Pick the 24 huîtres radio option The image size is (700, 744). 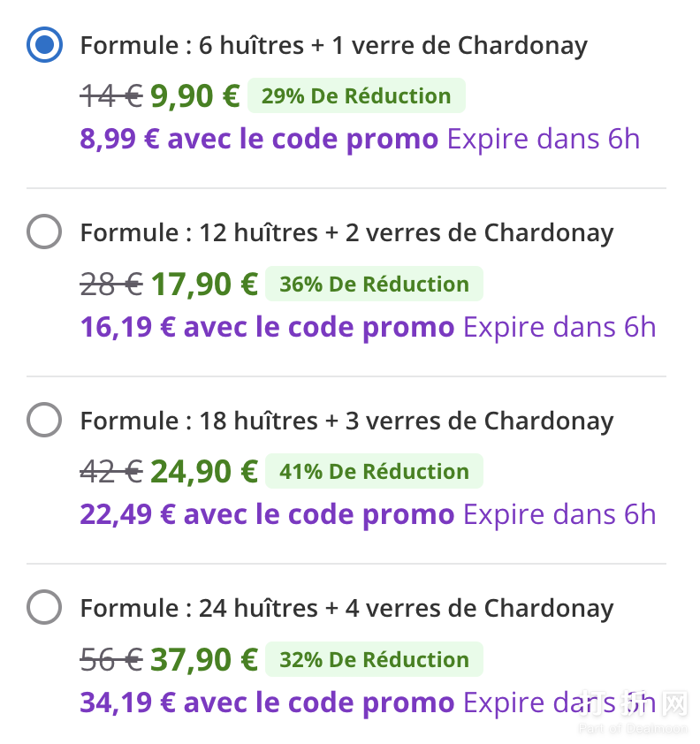[x=45, y=608]
